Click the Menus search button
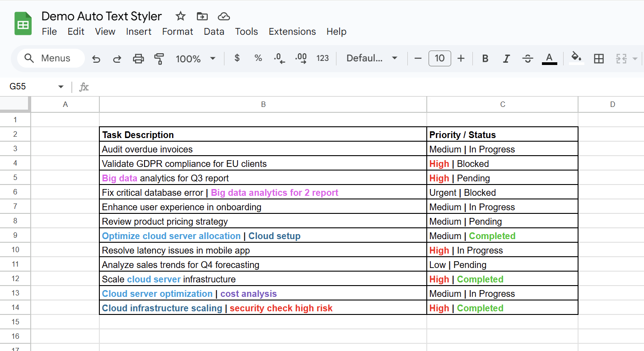 (x=51, y=58)
